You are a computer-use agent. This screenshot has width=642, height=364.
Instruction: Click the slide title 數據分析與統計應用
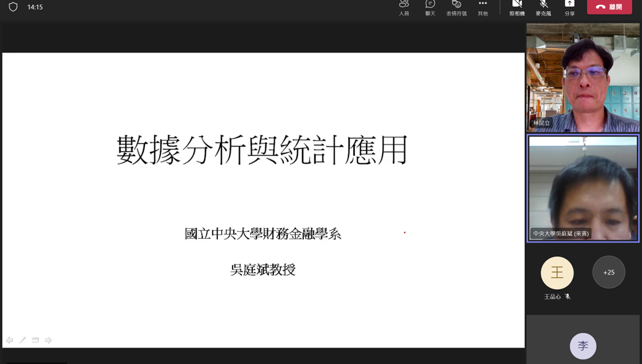(x=262, y=150)
